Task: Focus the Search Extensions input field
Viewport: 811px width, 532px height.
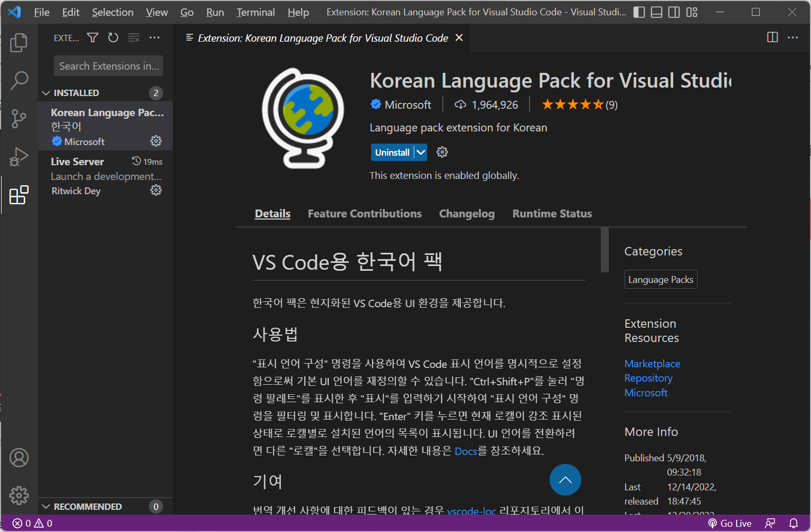Action: [108, 66]
